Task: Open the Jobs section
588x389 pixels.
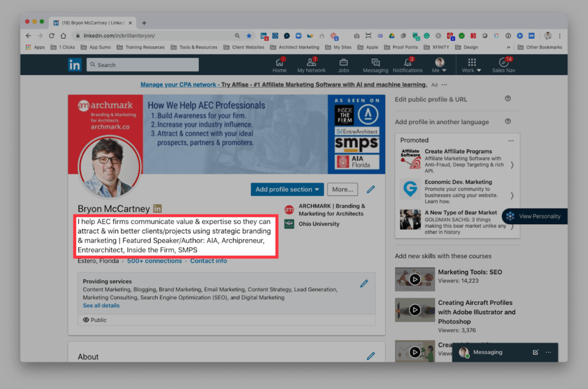Action: coord(343,65)
